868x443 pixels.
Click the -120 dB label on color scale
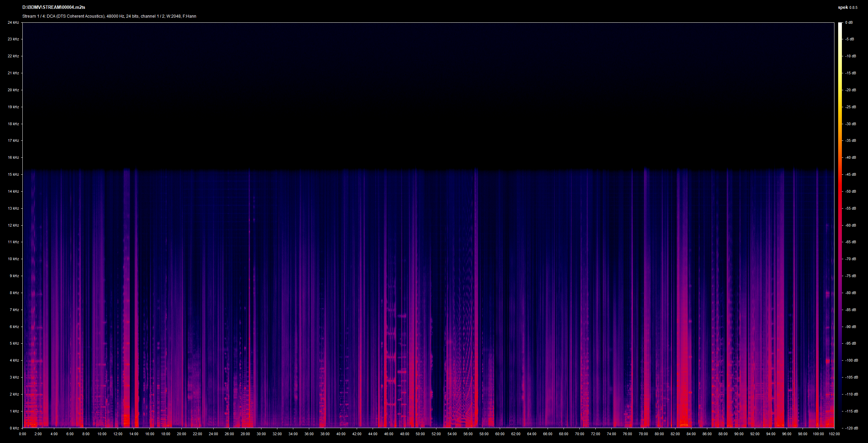(851, 428)
